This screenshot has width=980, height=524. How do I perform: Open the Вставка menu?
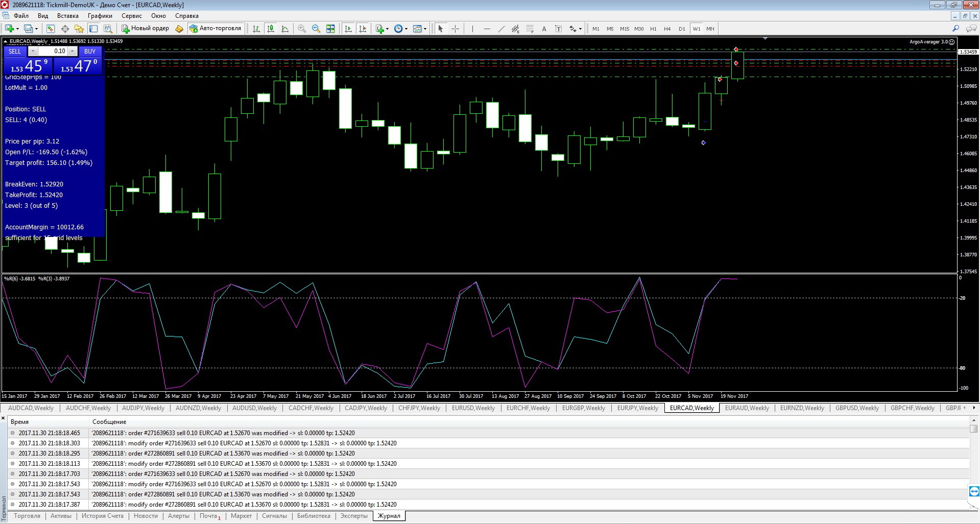[x=68, y=16]
